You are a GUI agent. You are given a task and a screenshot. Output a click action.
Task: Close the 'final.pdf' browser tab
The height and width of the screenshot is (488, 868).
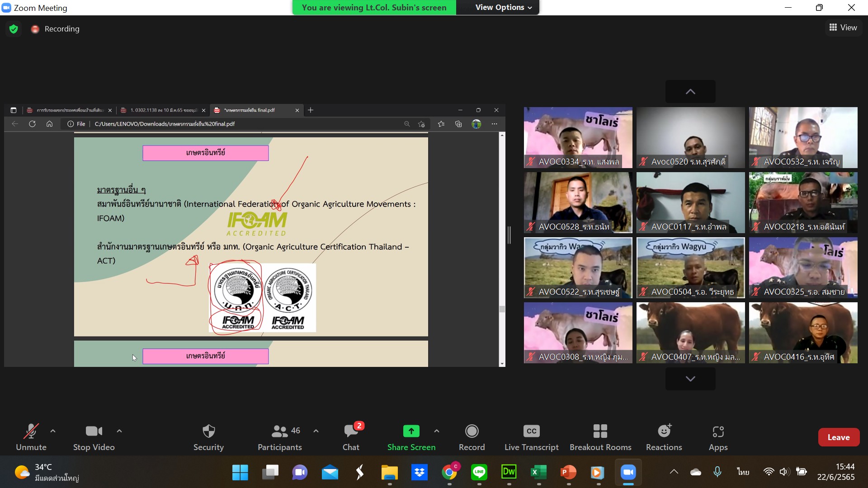[297, 110]
